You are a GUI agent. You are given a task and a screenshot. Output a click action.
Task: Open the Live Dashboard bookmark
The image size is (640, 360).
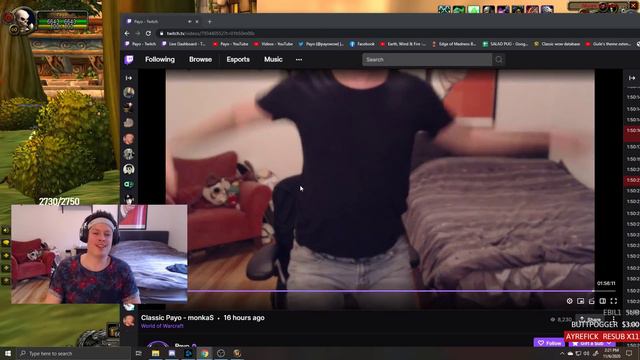coord(184,44)
